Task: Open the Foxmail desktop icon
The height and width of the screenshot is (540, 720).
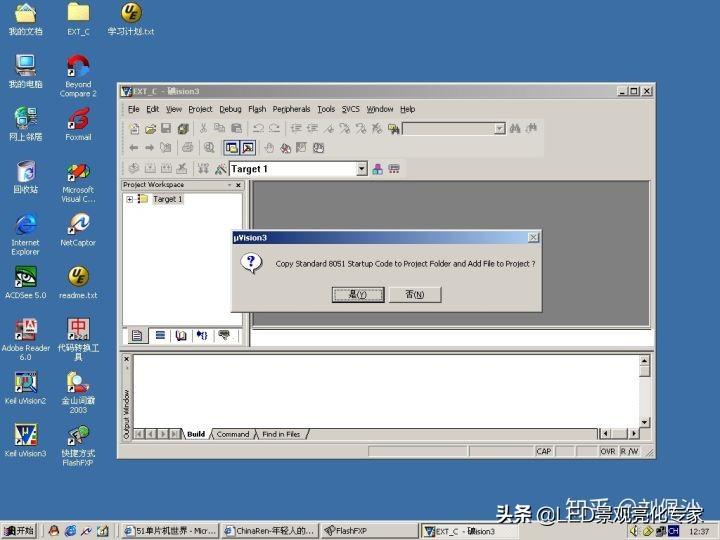Action: coord(78,124)
